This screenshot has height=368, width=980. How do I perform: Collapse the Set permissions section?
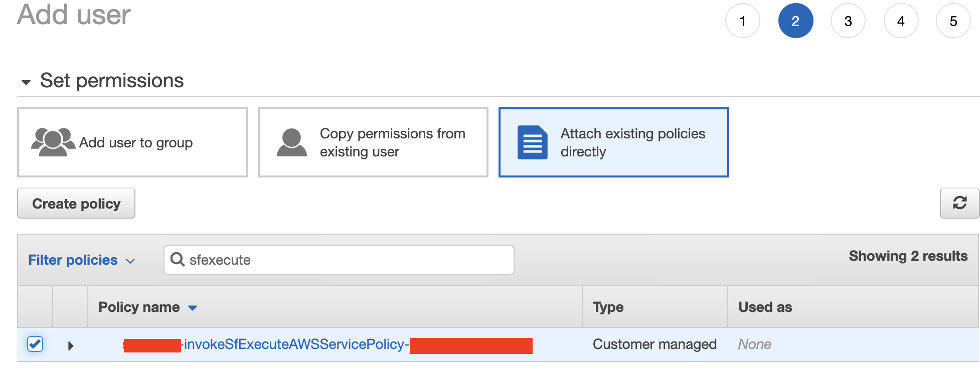click(26, 82)
